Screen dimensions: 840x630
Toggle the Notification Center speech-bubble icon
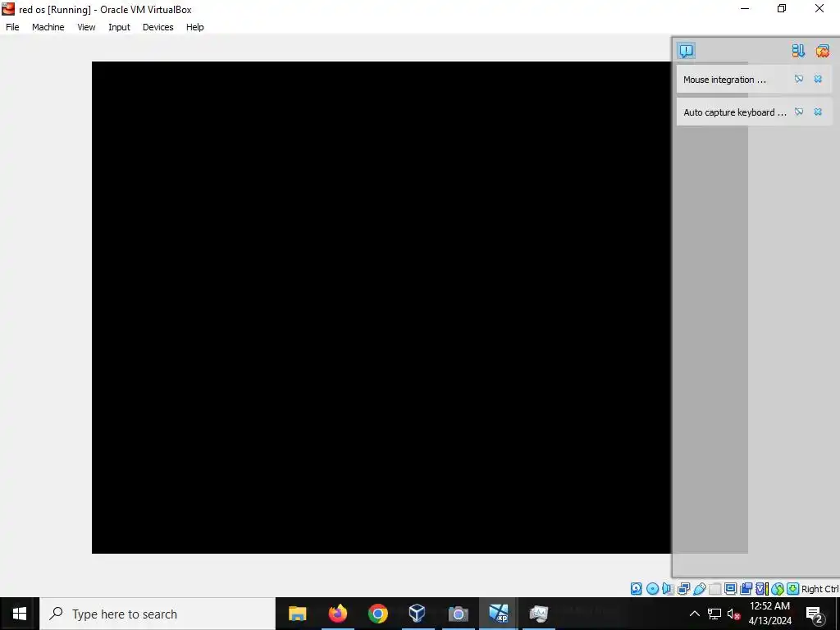coord(687,51)
